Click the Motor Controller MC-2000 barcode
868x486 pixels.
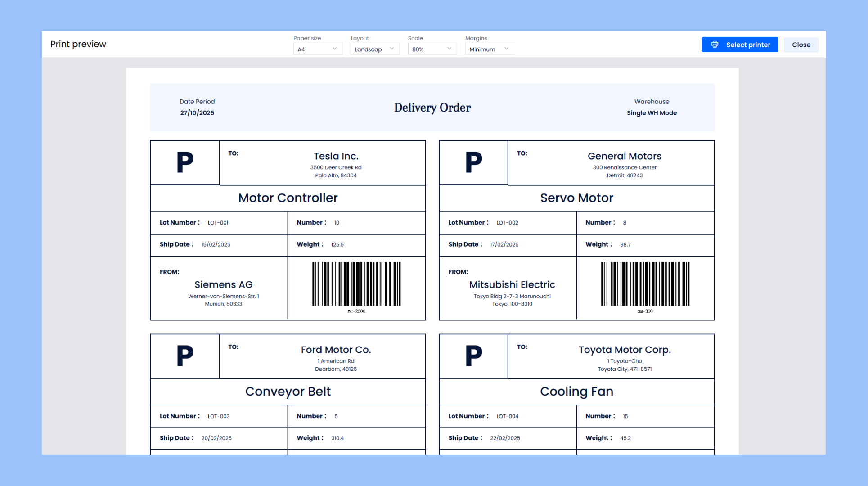356,284
